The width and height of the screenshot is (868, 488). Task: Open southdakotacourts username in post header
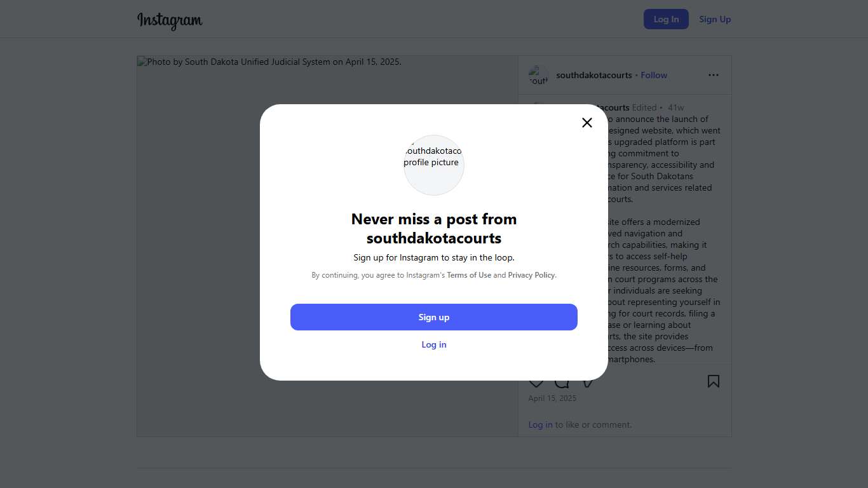(x=594, y=75)
